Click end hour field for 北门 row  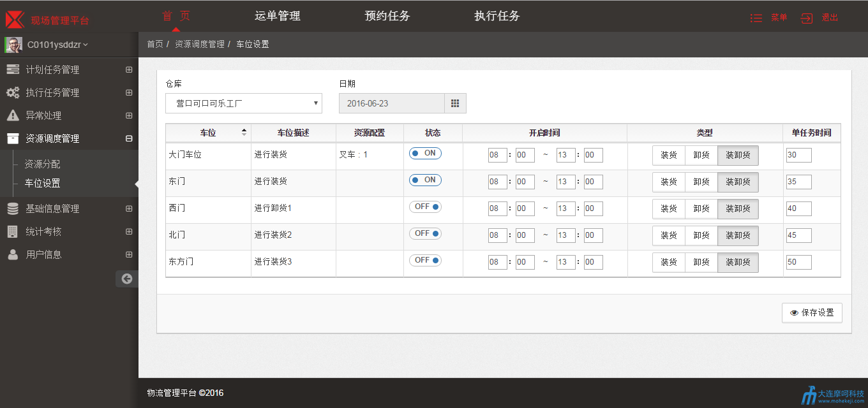pyautogui.click(x=566, y=235)
